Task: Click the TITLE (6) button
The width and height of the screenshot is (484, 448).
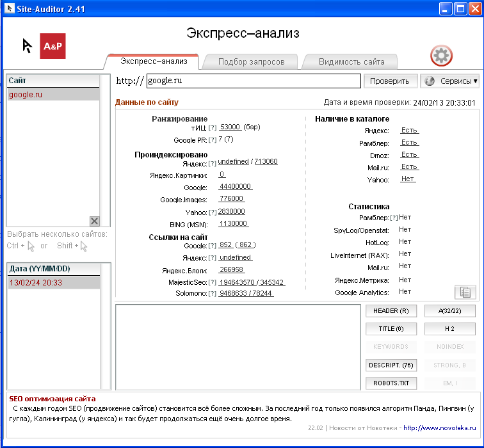Action: coord(391,329)
